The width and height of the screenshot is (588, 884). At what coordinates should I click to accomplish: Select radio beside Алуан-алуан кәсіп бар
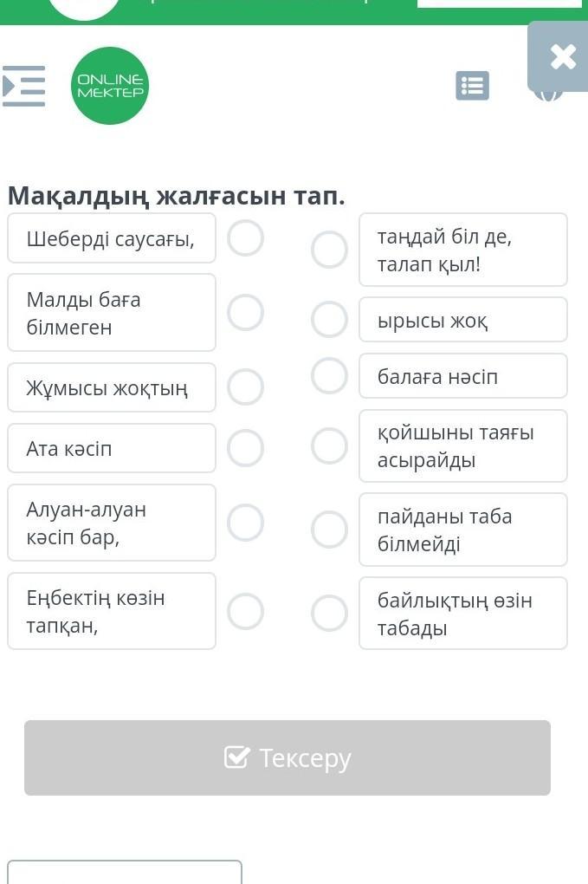point(246,523)
